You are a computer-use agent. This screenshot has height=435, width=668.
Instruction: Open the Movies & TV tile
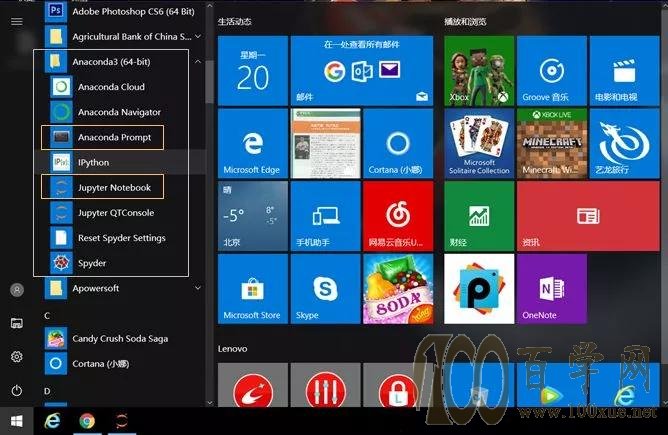pos(625,71)
